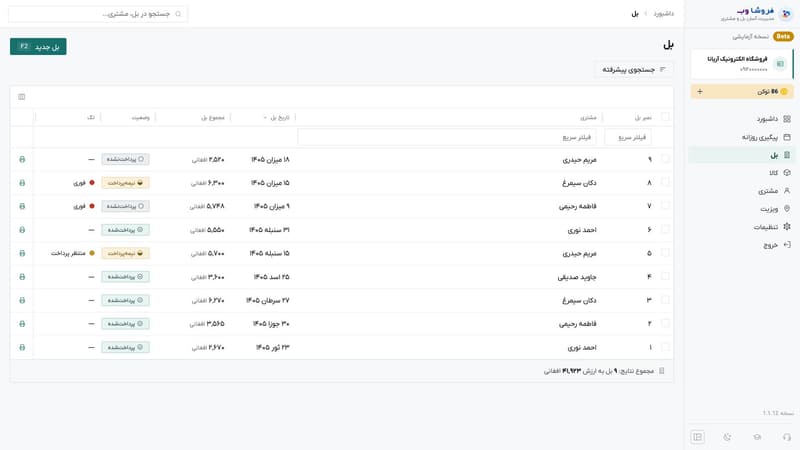Click date ۳۰ جوزا ۱۴۰۵
The height and width of the screenshot is (450, 800).
click(271, 323)
